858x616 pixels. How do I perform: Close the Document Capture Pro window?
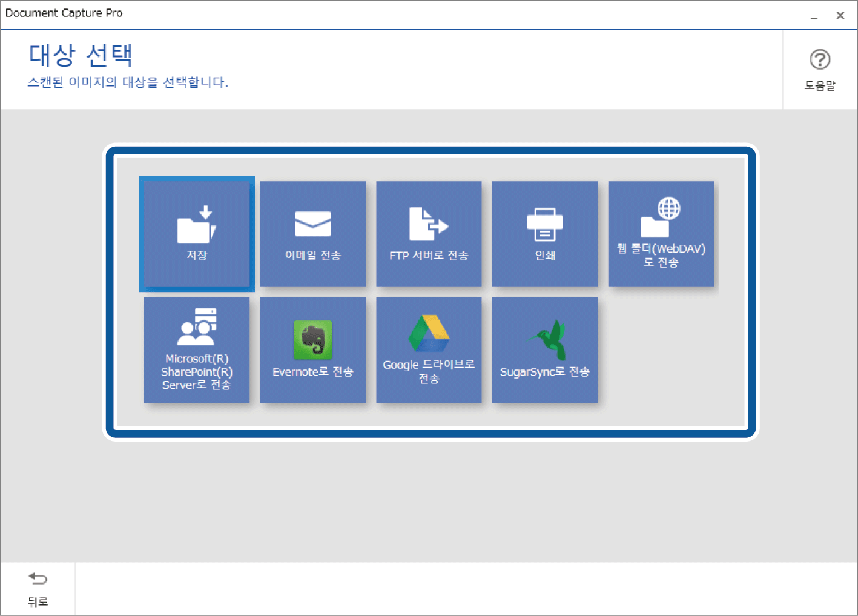click(840, 16)
